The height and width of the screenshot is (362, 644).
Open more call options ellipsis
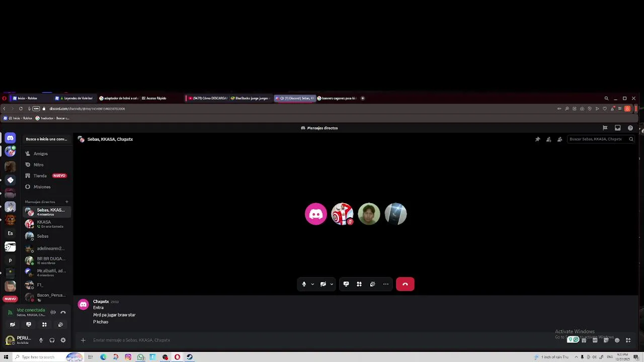click(x=386, y=284)
